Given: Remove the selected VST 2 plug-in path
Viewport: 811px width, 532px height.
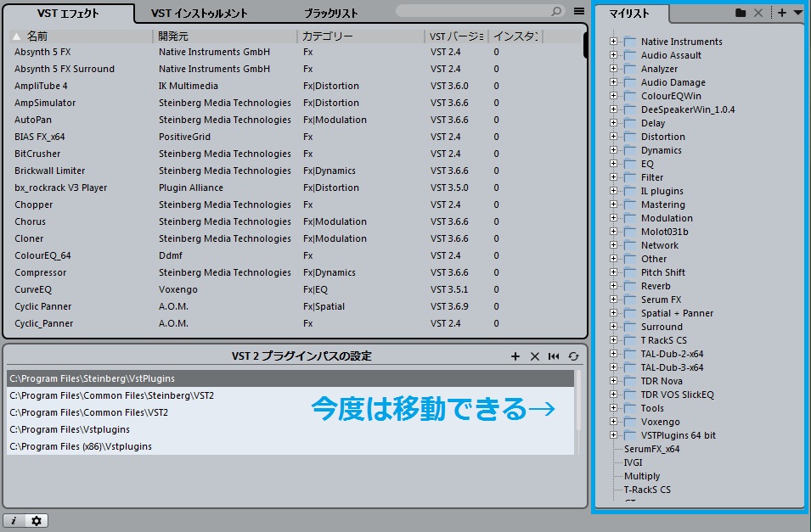Looking at the screenshot, I should tap(535, 356).
